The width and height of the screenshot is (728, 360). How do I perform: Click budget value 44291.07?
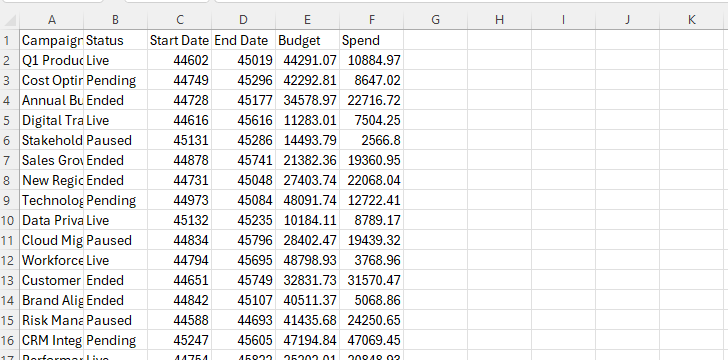[307, 60]
